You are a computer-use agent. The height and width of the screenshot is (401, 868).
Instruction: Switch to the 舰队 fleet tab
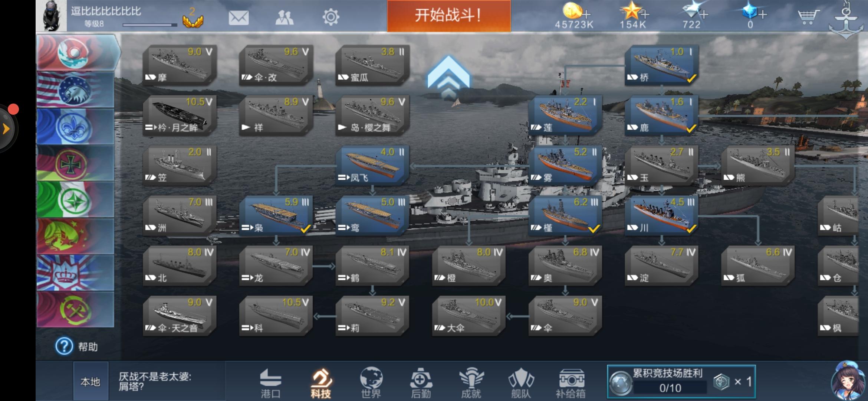point(521,383)
